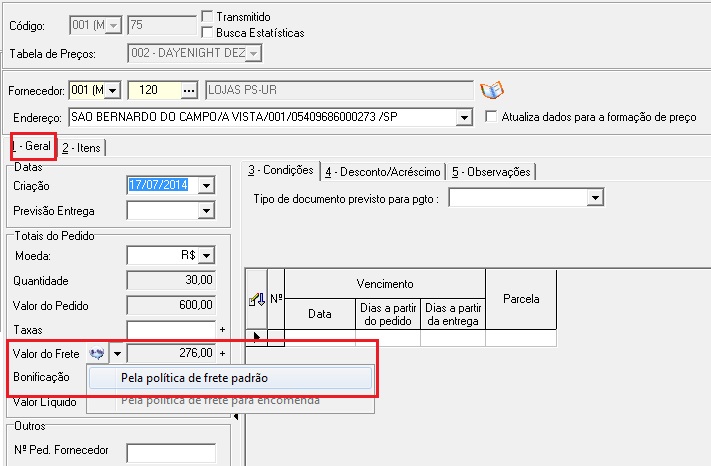711x466 pixels.
Task: Click the Dias a partir da entrega header
Action: tap(453, 314)
